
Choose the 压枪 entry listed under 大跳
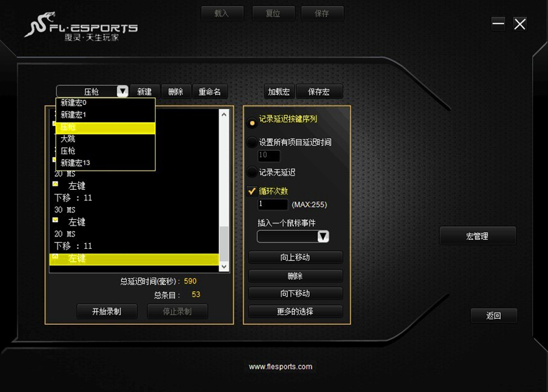(105, 151)
